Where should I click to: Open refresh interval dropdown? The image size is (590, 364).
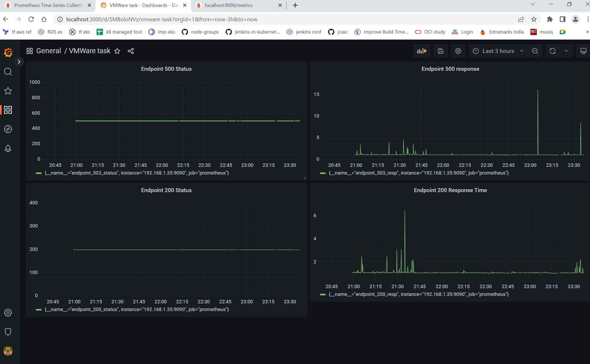[x=566, y=51]
